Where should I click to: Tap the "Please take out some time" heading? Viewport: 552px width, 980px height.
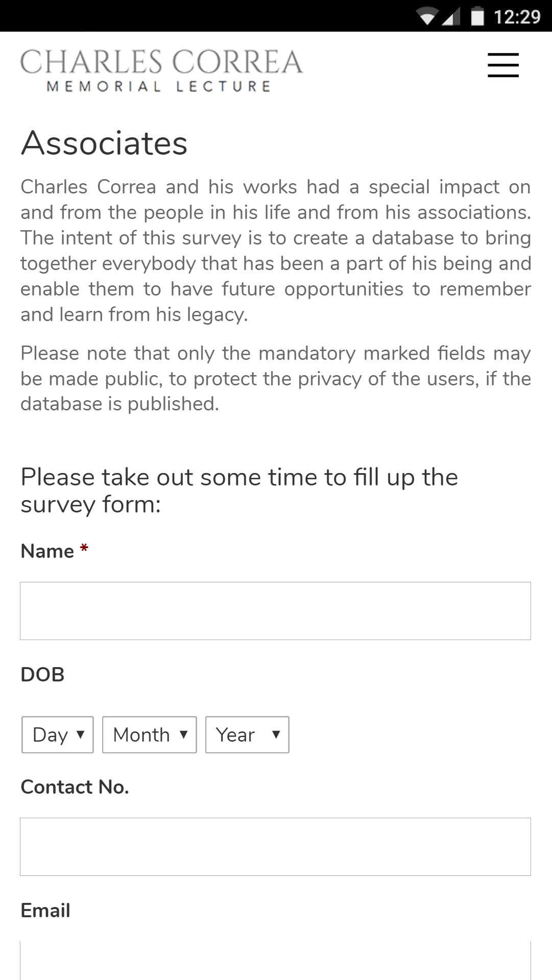coord(239,491)
